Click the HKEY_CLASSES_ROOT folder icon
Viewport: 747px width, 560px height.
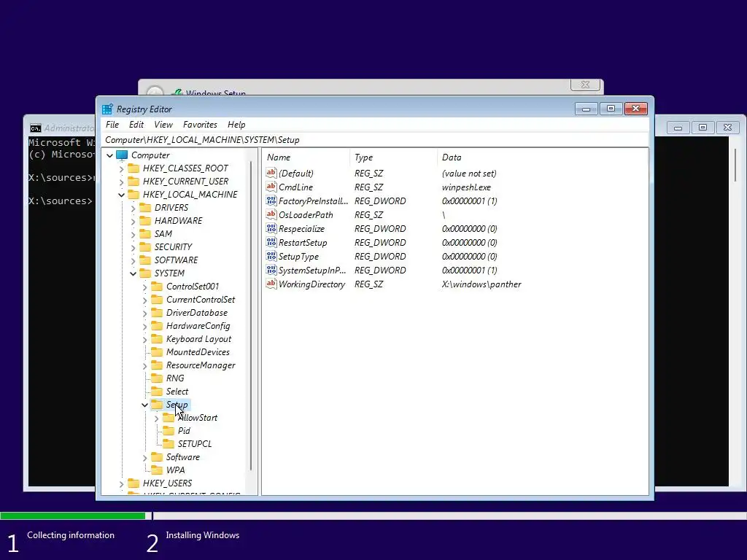(x=134, y=168)
